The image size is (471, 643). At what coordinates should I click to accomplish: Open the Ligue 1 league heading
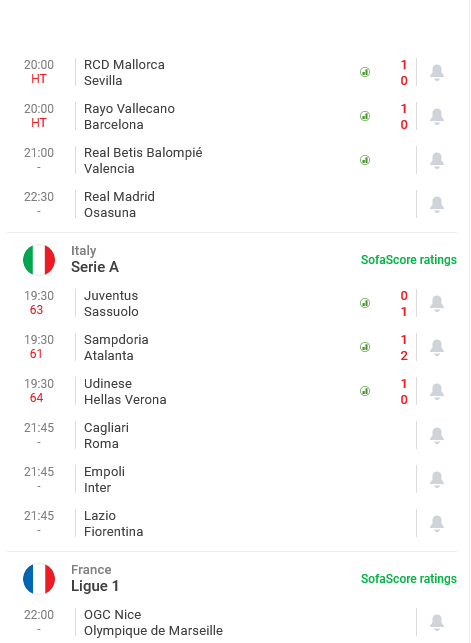(x=95, y=586)
